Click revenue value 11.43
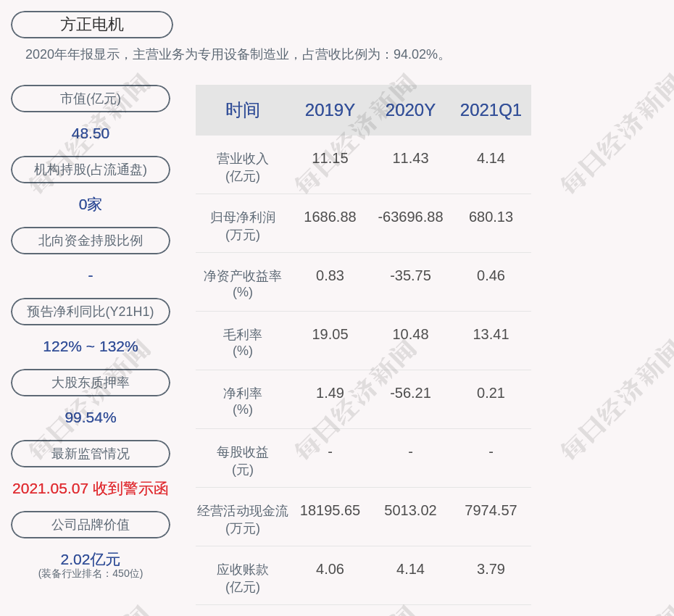674x616 pixels. point(410,158)
